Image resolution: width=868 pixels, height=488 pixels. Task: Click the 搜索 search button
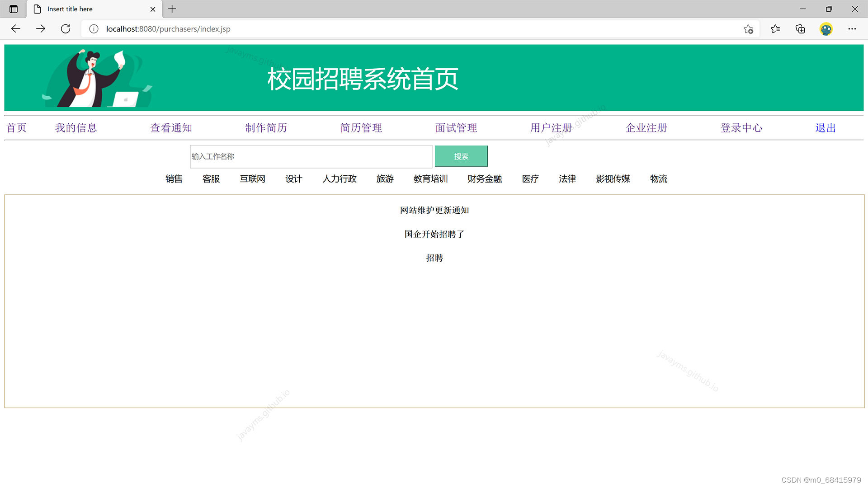pyautogui.click(x=461, y=156)
